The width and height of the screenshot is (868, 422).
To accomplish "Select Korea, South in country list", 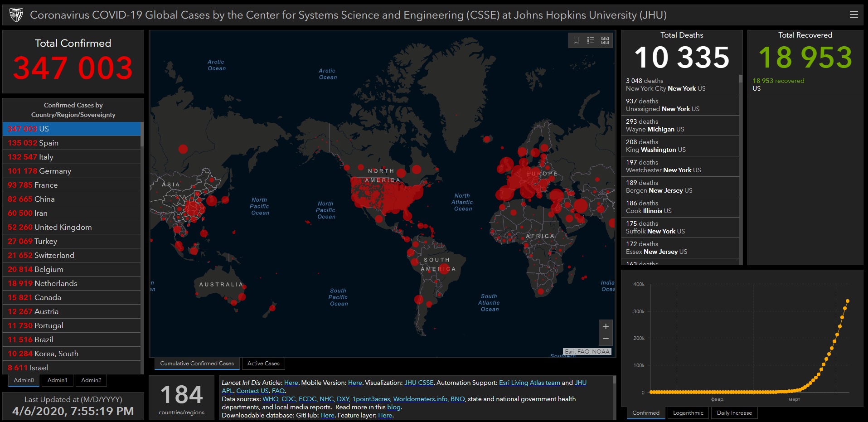I will 72,354.
